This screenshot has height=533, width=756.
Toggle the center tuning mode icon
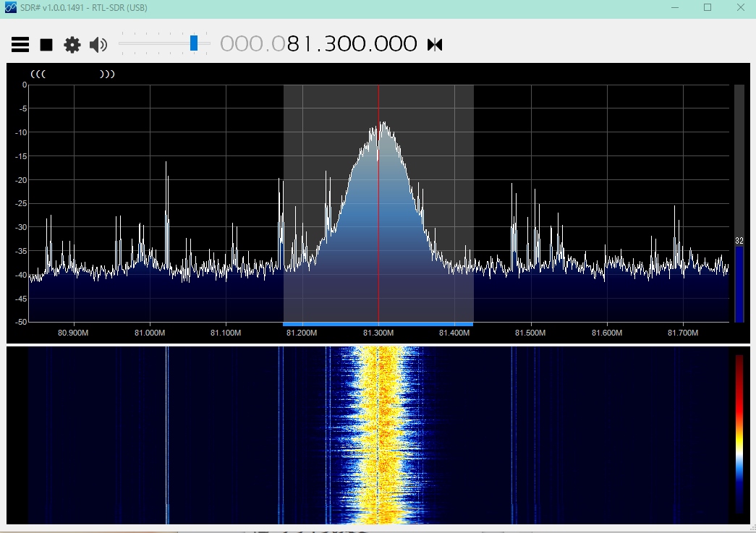434,45
